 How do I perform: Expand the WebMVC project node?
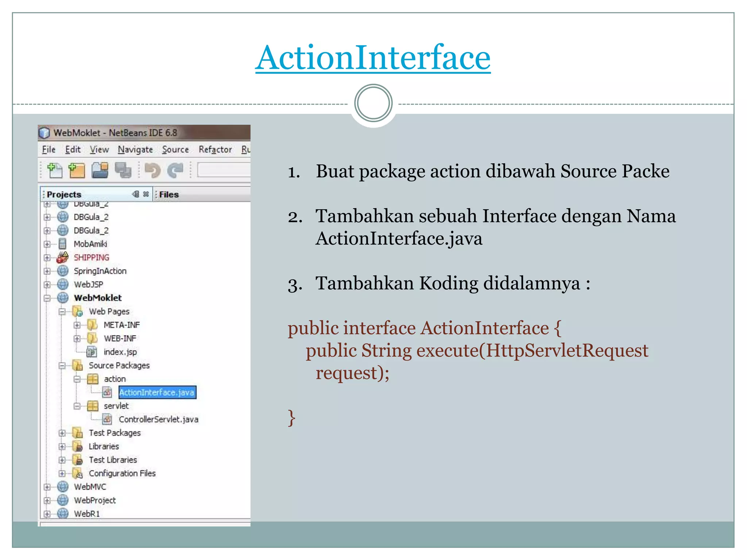tap(47, 487)
